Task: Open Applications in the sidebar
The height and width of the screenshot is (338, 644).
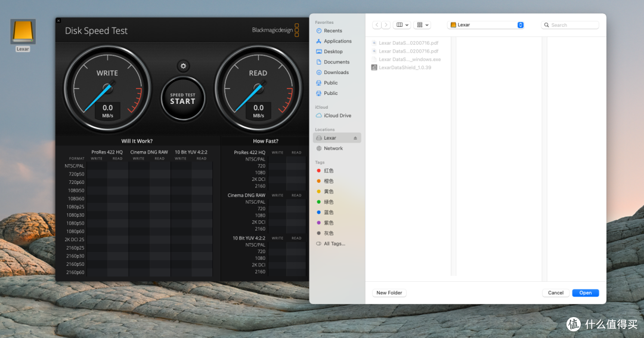Action: (337, 41)
